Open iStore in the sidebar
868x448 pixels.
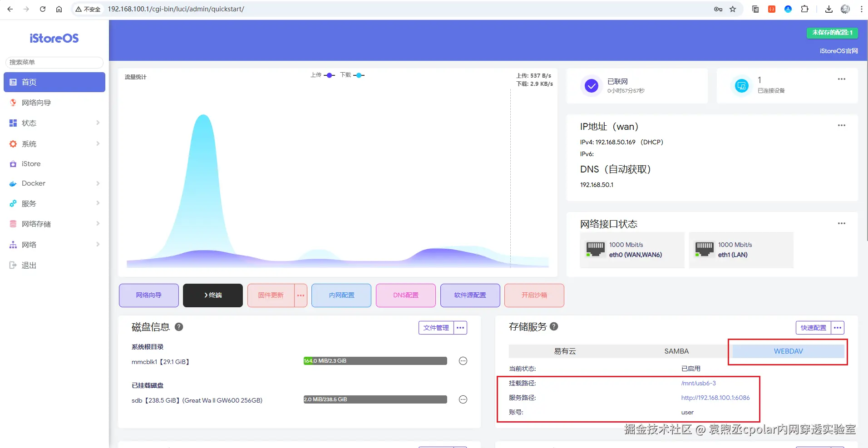[x=54, y=164]
